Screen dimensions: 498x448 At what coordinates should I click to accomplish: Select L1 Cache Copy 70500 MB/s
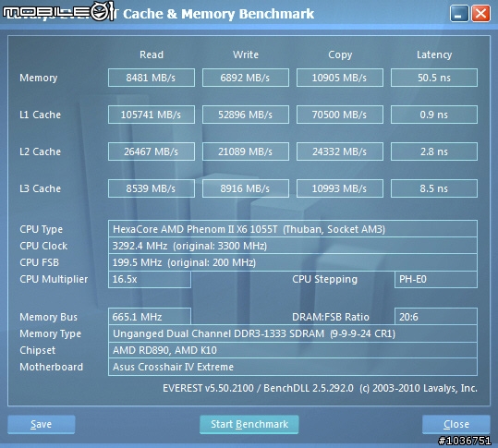click(x=340, y=115)
